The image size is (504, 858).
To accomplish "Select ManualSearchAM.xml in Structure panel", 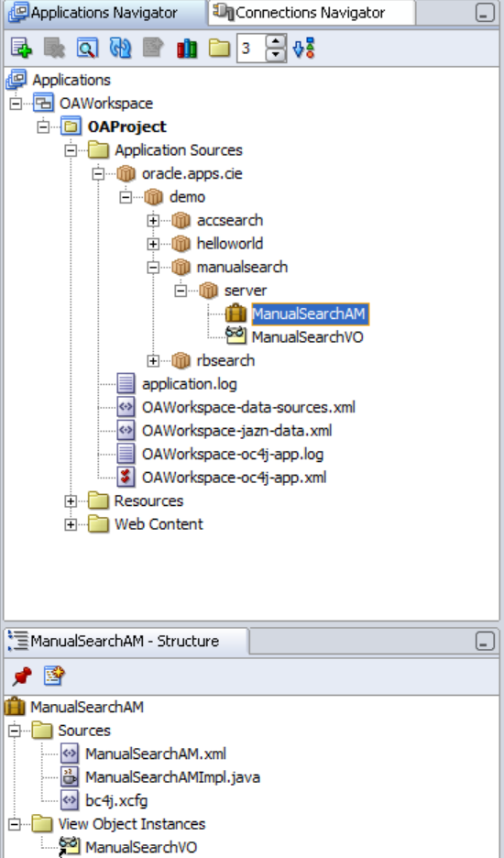I will click(x=156, y=754).
